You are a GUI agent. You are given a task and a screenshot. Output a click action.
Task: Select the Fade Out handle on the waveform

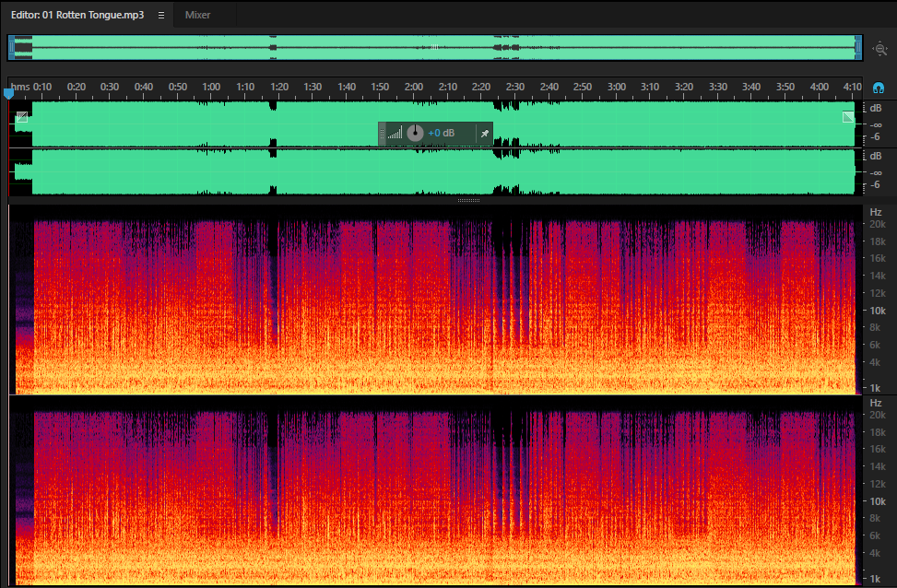click(848, 117)
